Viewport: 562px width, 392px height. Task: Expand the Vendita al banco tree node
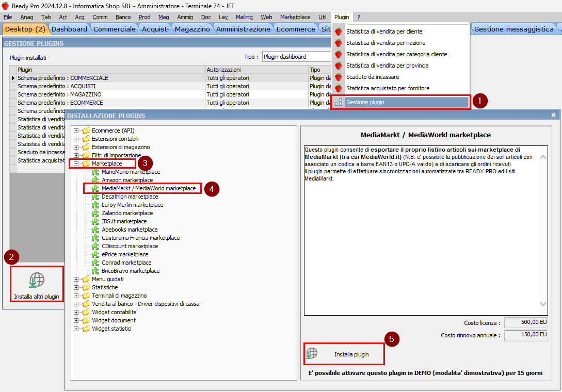(76, 304)
